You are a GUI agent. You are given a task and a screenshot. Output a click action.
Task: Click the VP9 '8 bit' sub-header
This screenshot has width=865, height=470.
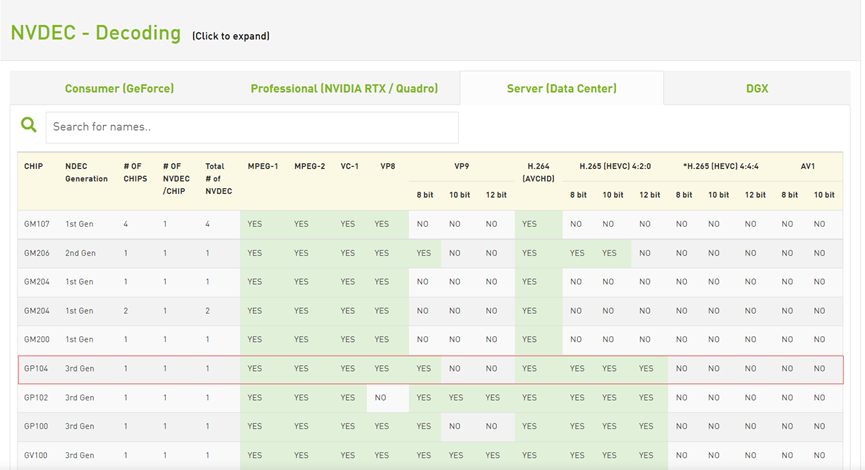click(425, 195)
